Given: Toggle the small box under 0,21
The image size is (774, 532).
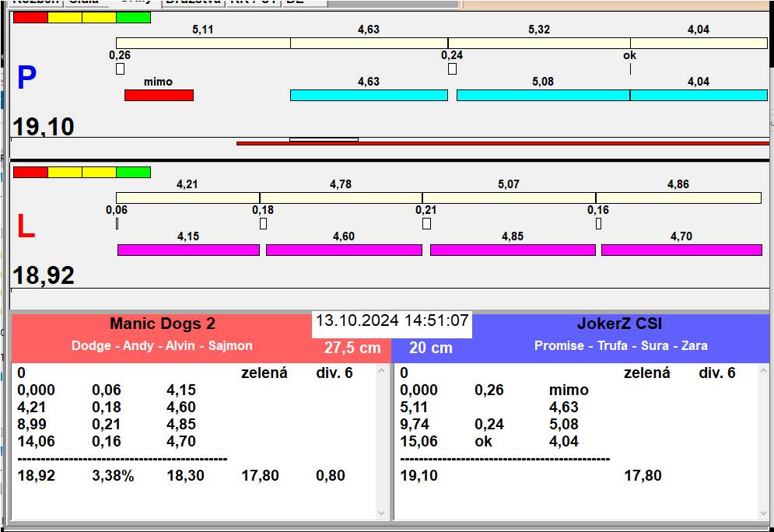Looking at the screenshot, I should 426,224.
